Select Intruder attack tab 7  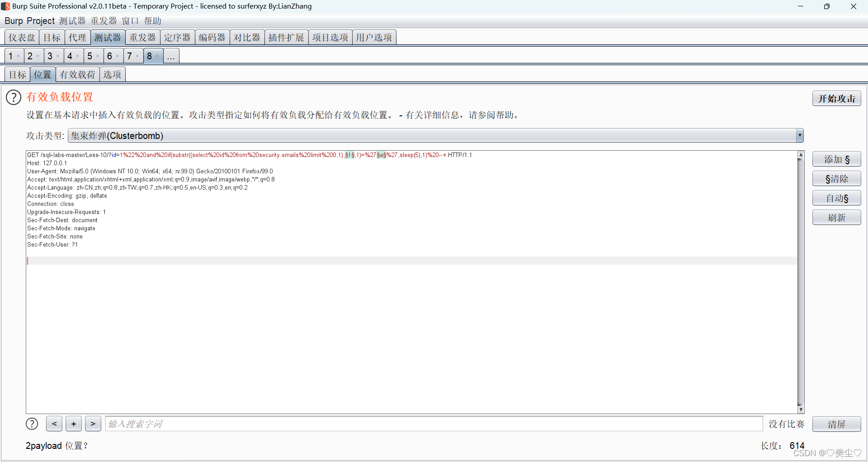(130, 56)
